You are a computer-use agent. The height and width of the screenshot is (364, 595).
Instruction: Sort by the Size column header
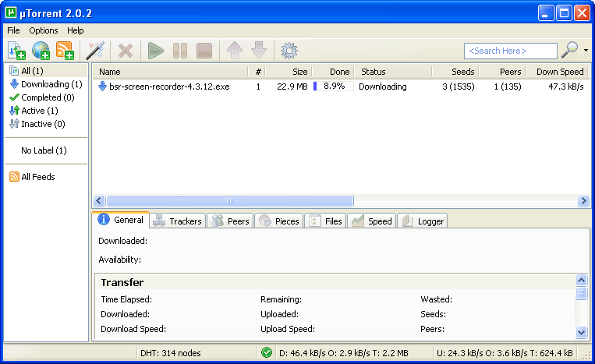pos(289,72)
